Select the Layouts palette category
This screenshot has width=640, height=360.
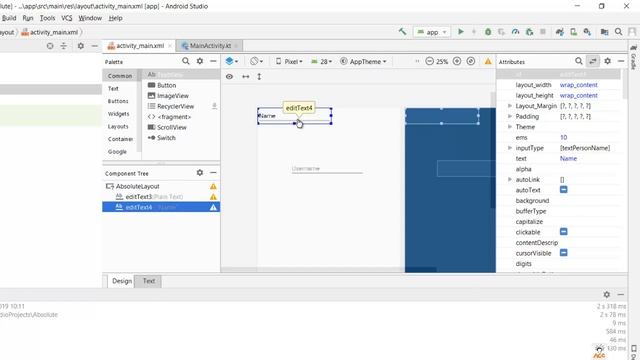tap(118, 127)
